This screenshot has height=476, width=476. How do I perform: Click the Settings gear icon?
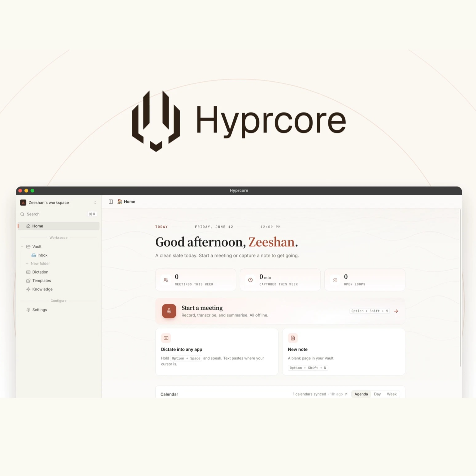point(28,310)
